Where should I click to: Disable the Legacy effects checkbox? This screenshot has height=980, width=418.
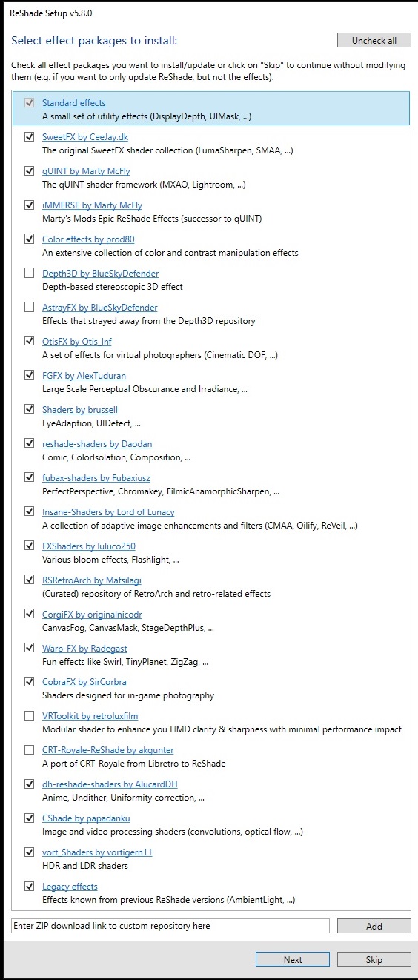point(29,887)
